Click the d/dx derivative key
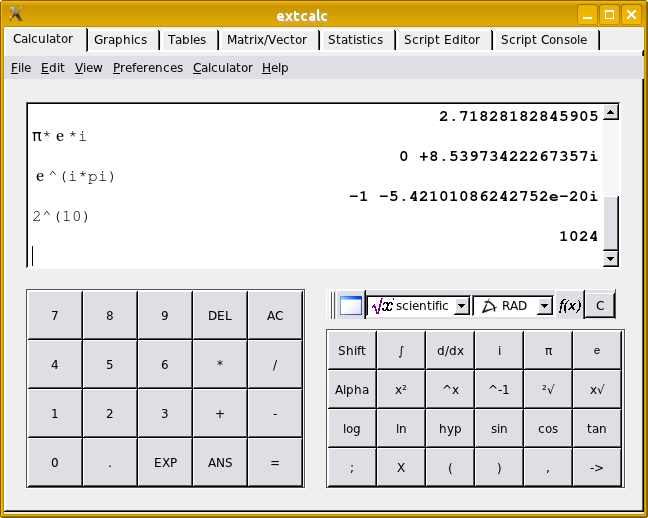Viewport: 648px width, 518px height. pyautogui.click(x=450, y=351)
